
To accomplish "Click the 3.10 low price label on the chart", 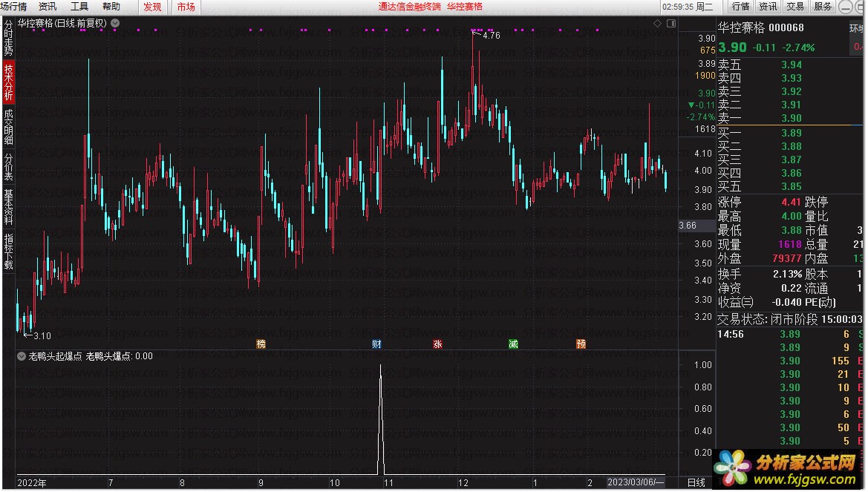I will click(42, 336).
